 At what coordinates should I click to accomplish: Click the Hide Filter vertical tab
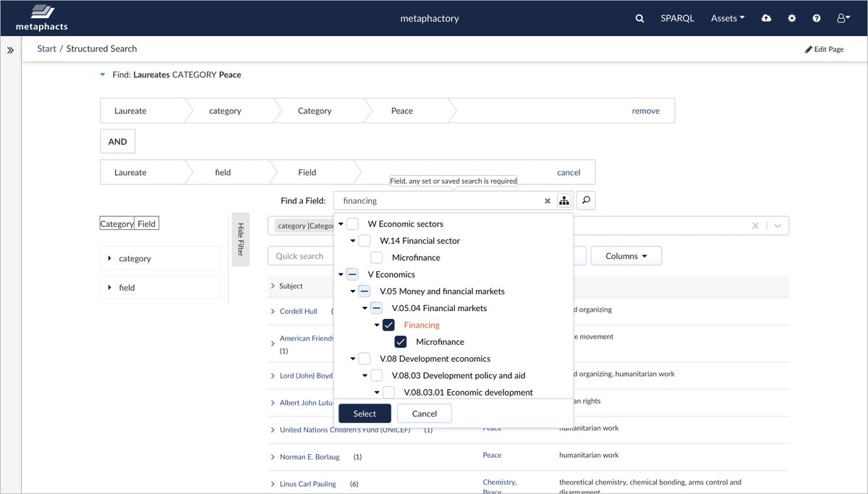[240, 239]
